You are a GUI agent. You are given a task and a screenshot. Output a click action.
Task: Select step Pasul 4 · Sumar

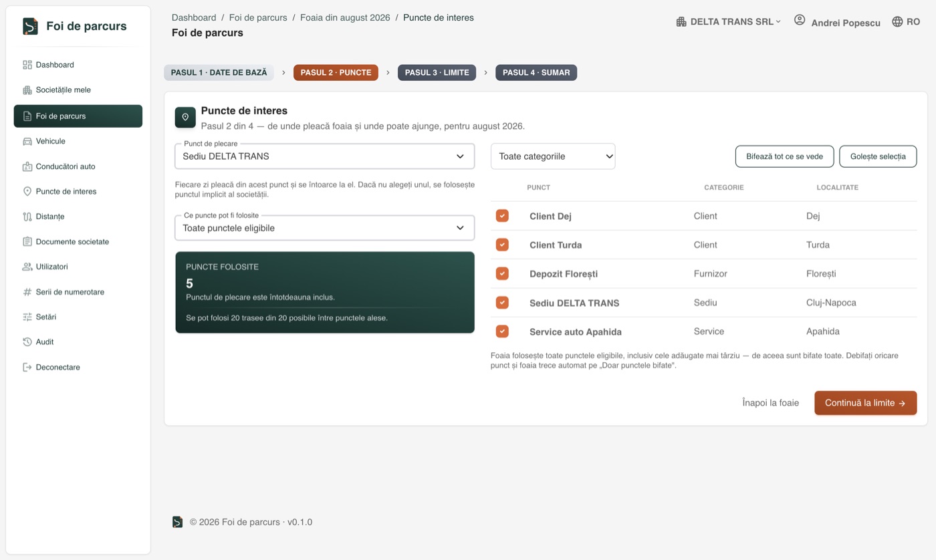pos(536,73)
